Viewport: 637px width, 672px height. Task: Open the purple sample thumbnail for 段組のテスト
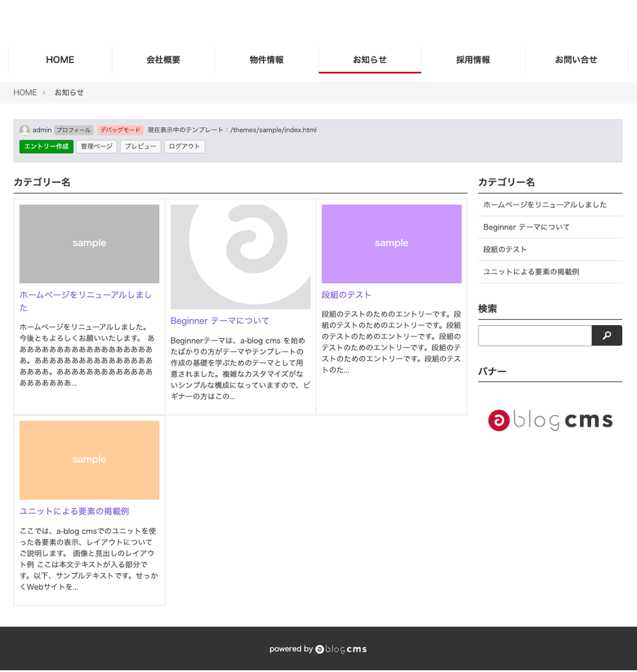392,244
